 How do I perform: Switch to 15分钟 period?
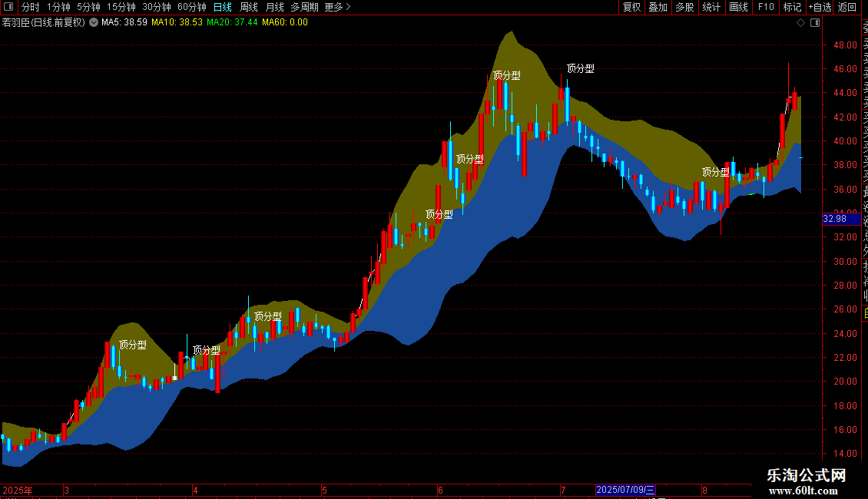[121, 7]
